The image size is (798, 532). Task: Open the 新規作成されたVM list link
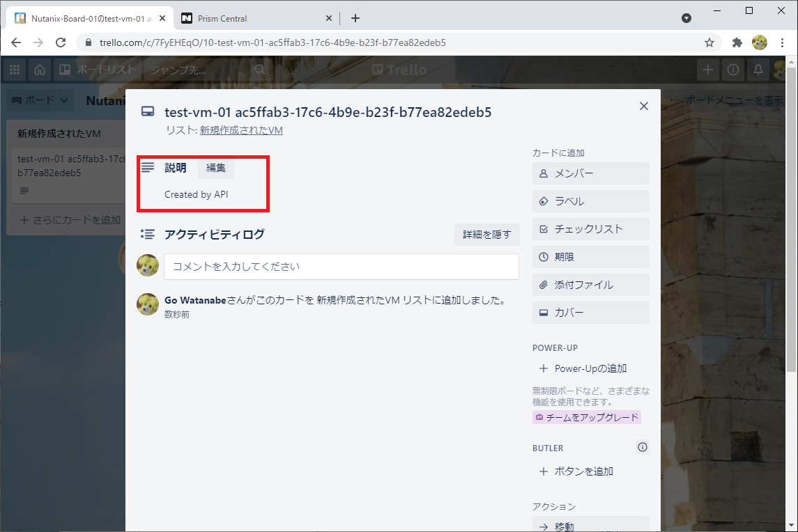coord(240,130)
